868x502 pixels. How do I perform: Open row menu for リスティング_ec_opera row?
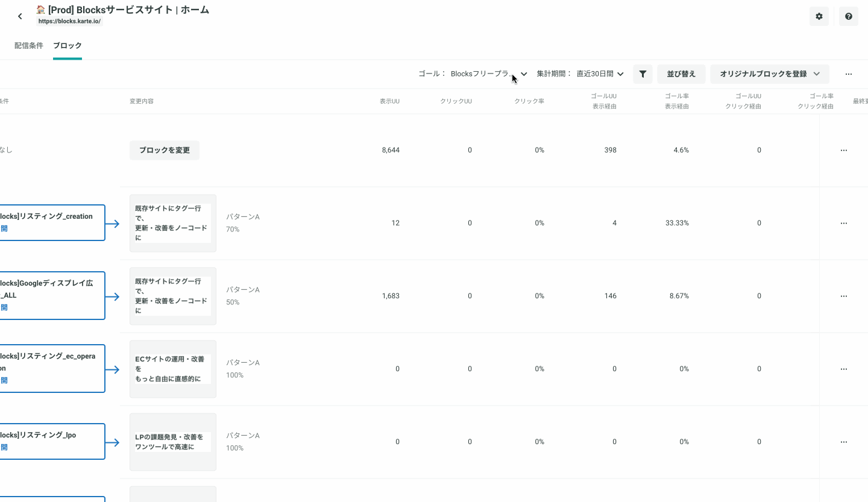click(844, 369)
